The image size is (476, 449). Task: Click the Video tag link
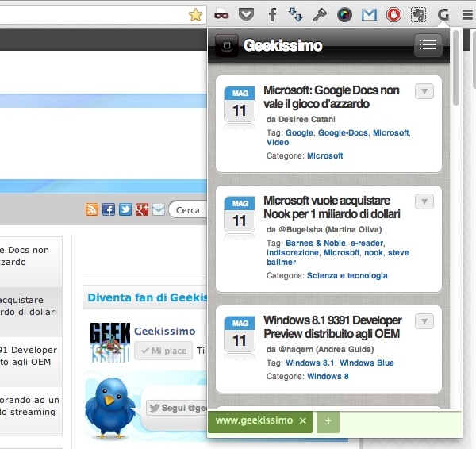click(278, 142)
